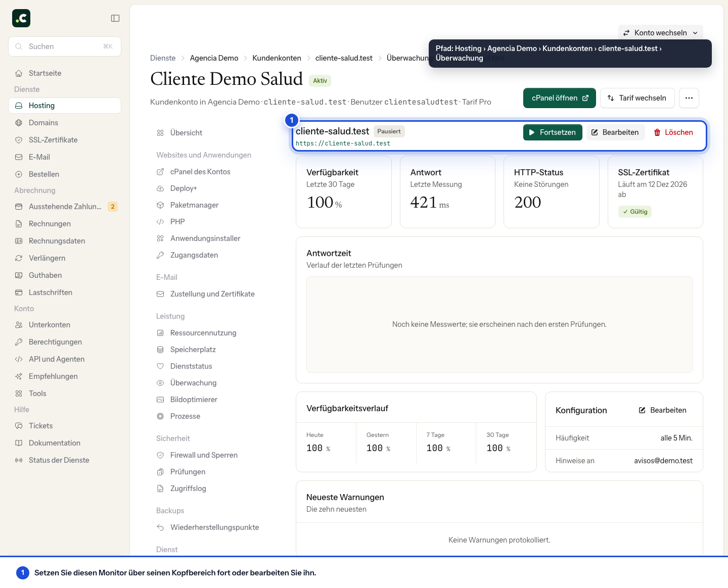The image size is (728, 588).
Task: Open Domains in the sidebar
Action: [65, 123]
